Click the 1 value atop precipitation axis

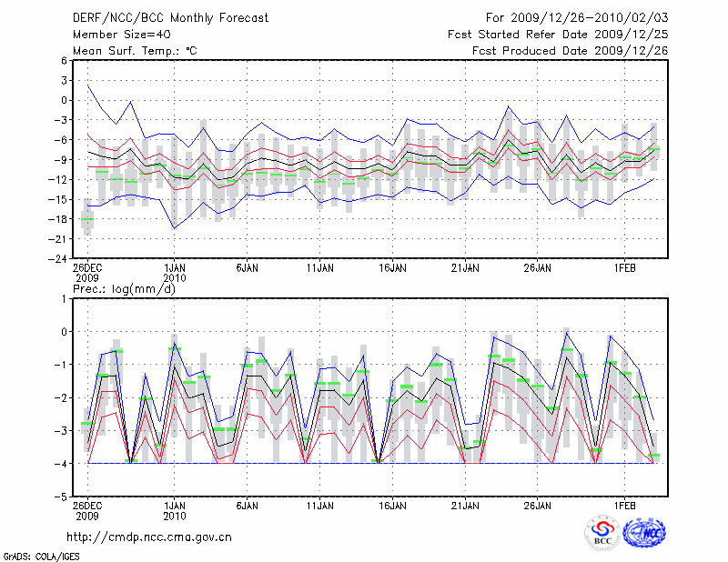coord(64,298)
